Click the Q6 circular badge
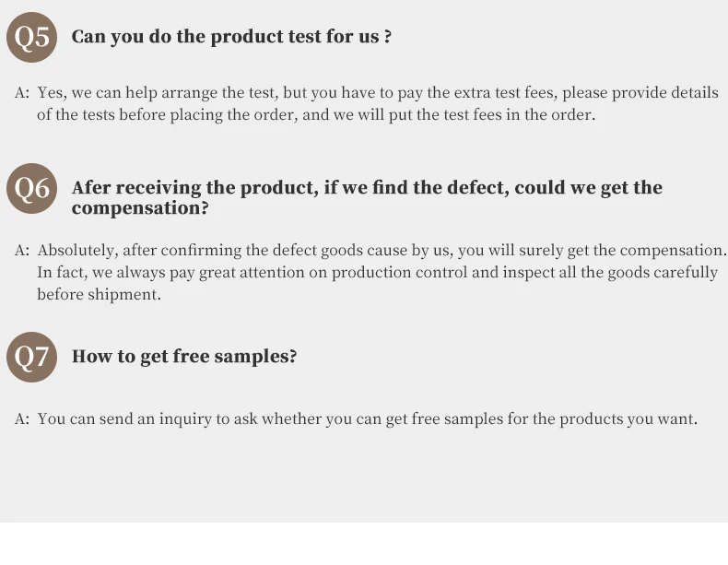This screenshot has width=728, height=565. (x=33, y=190)
